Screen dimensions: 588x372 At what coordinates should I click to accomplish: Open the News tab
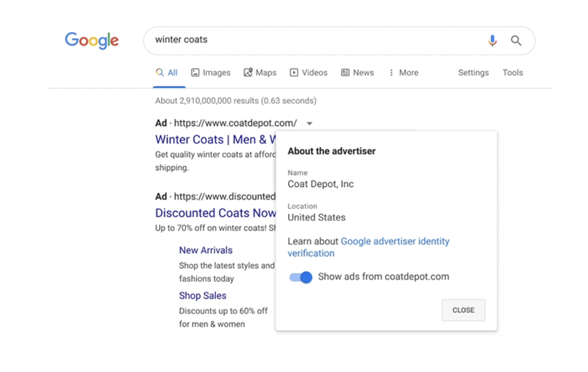point(357,73)
